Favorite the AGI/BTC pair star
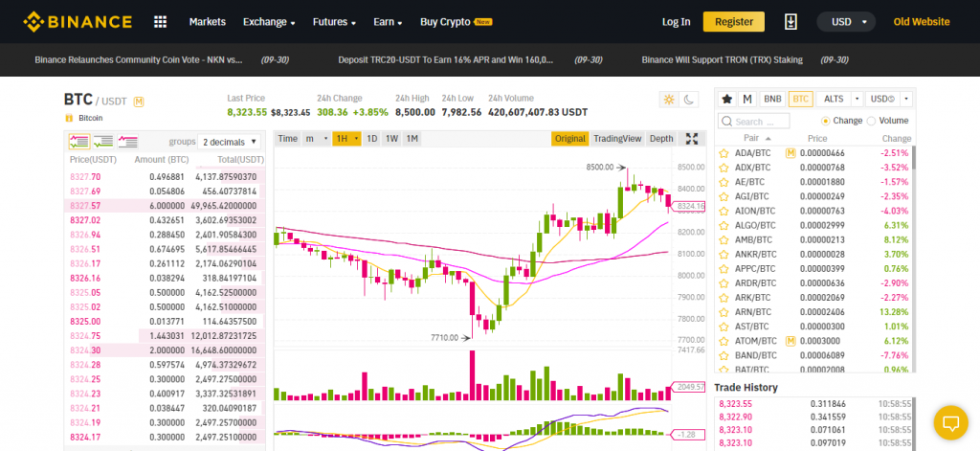The width and height of the screenshot is (980, 451). click(x=724, y=196)
